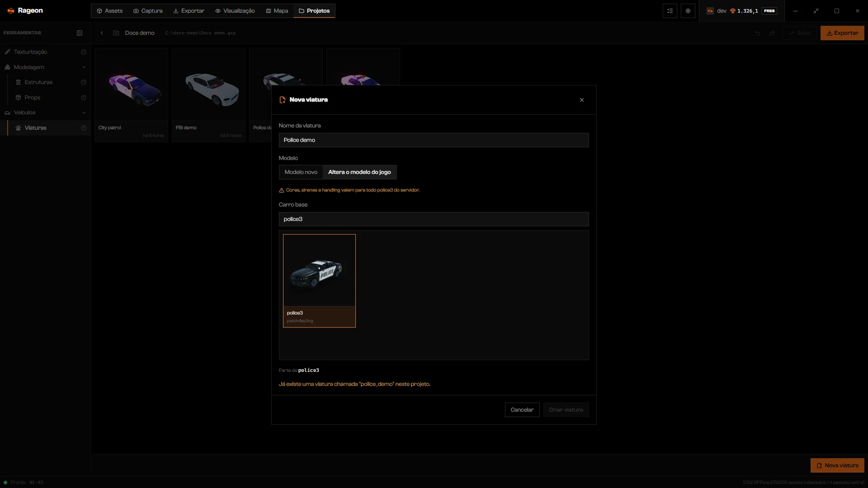Click the gem credits balance 1.326,1
Image resolution: width=868 pixels, height=488 pixels.
coord(744,11)
